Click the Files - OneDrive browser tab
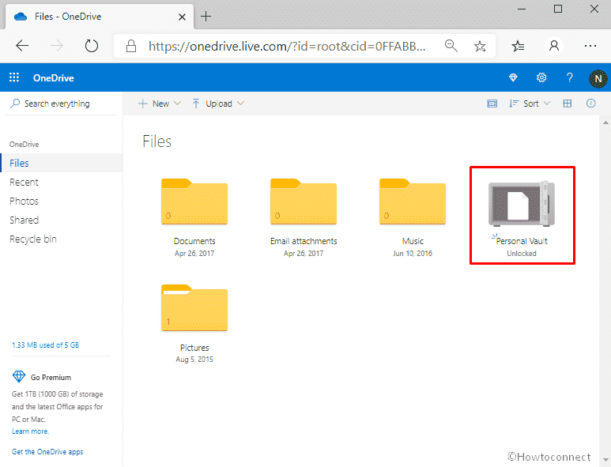Viewport: 611px width, 467px height. point(100,17)
